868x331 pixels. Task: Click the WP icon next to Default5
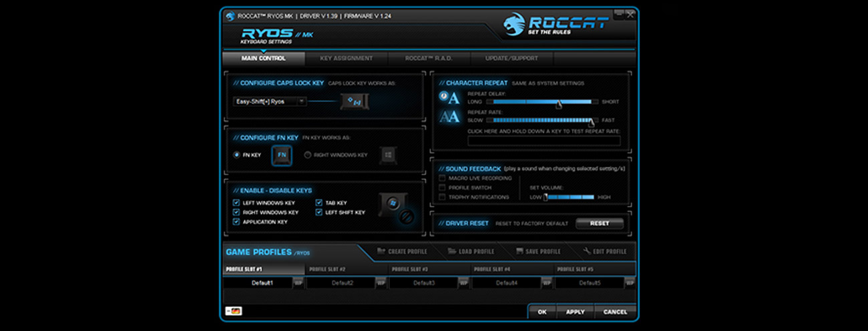[x=629, y=283]
